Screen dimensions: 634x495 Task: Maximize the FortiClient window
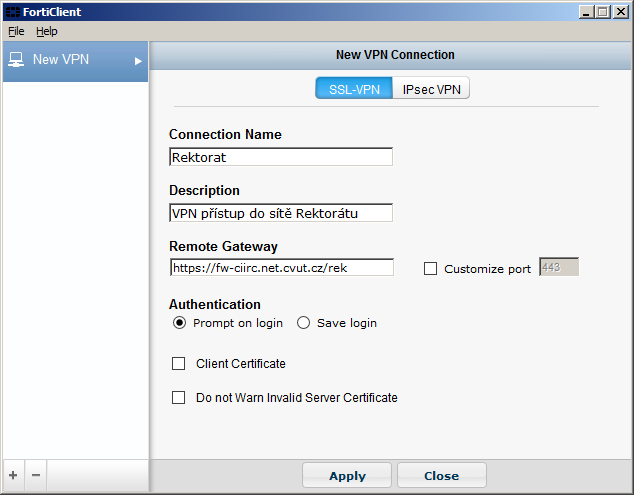603,12
